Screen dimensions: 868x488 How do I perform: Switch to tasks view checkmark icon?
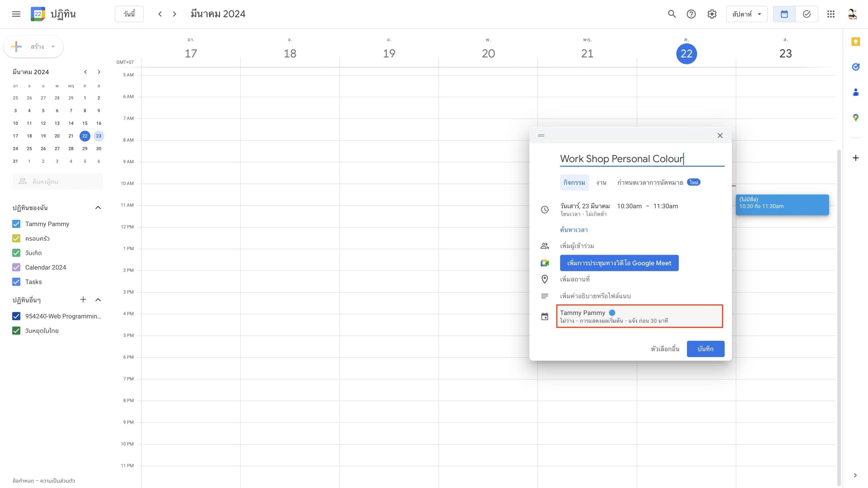click(x=807, y=14)
